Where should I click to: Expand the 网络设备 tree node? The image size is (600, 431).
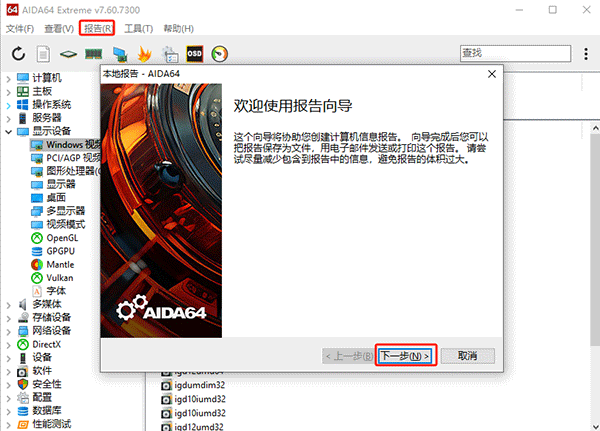8,332
